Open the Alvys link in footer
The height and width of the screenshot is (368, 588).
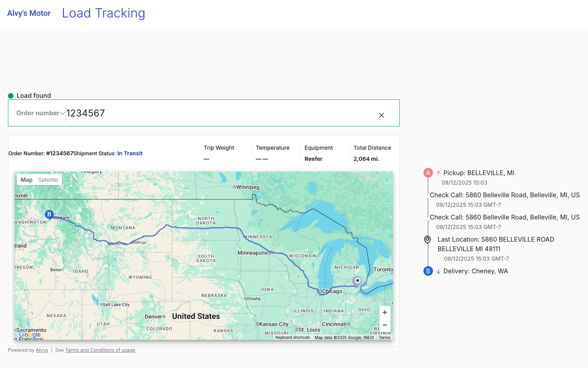click(x=42, y=350)
